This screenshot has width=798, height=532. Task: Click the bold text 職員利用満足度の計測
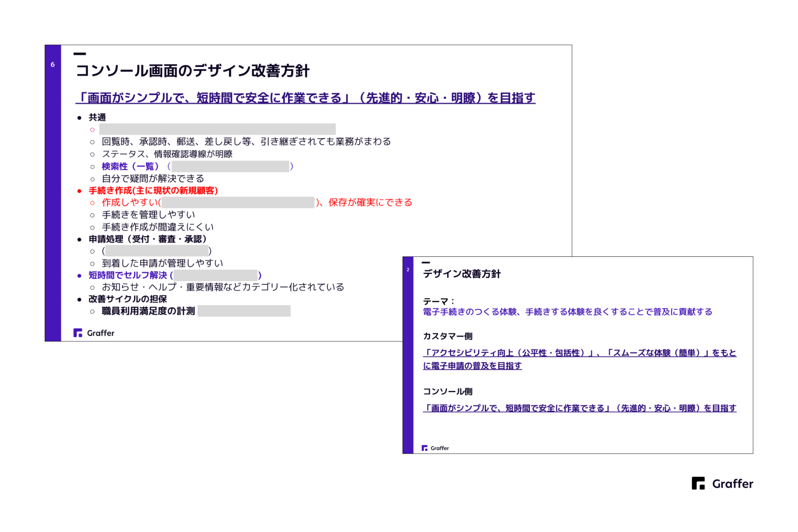point(148,311)
